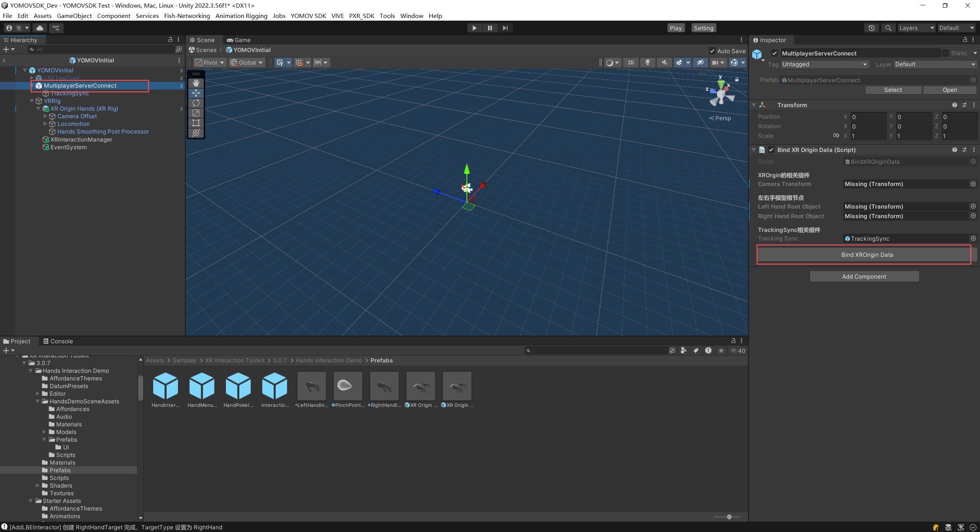Expand the Camera Offset node
This screenshot has height=532, width=980.
pyautogui.click(x=45, y=116)
